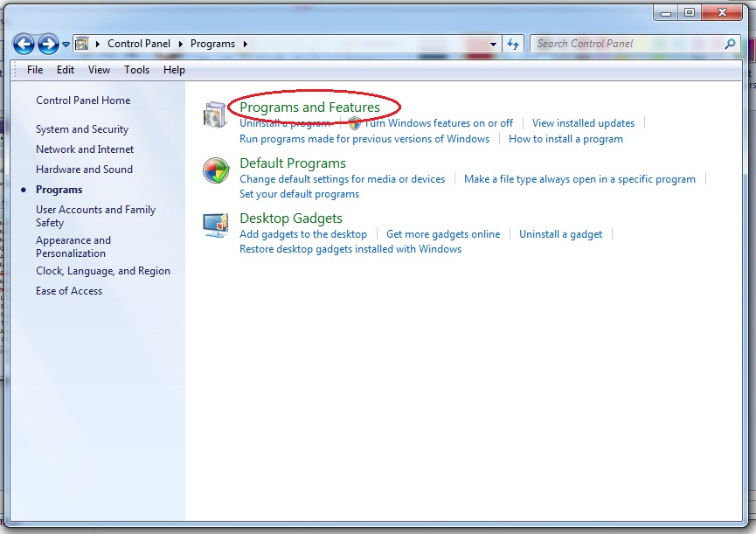
Task: Open How to install a program
Action: pyautogui.click(x=565, y=139)
